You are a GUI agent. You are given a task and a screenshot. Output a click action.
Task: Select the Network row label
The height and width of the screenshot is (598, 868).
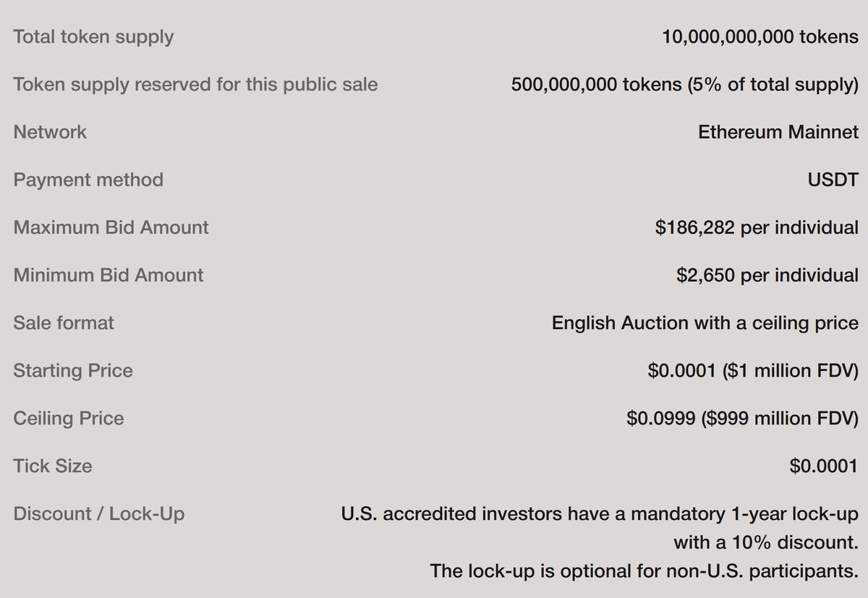pyautogui.click(x=50, y=132)
